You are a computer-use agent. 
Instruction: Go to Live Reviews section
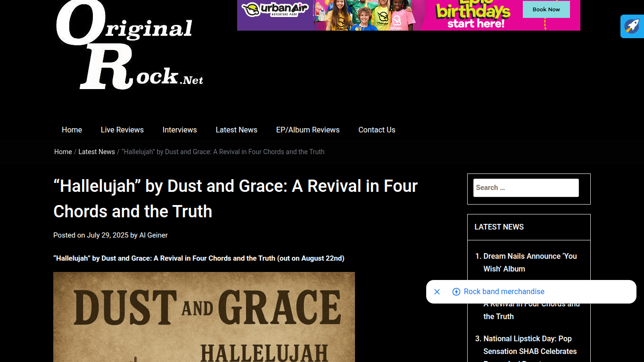tap(122, 130)
